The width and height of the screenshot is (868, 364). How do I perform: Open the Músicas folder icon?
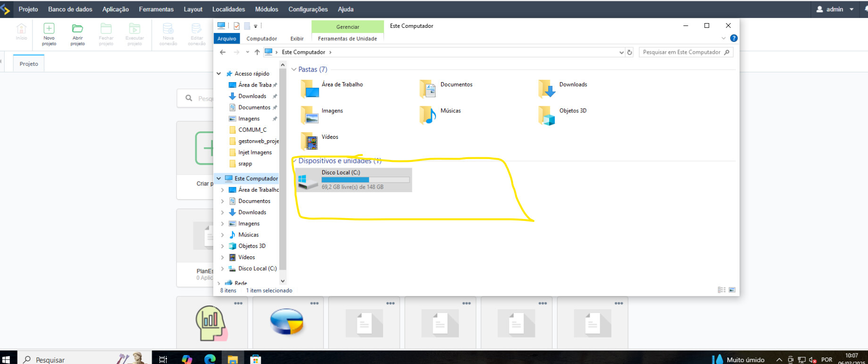click(x=428, y=115)
